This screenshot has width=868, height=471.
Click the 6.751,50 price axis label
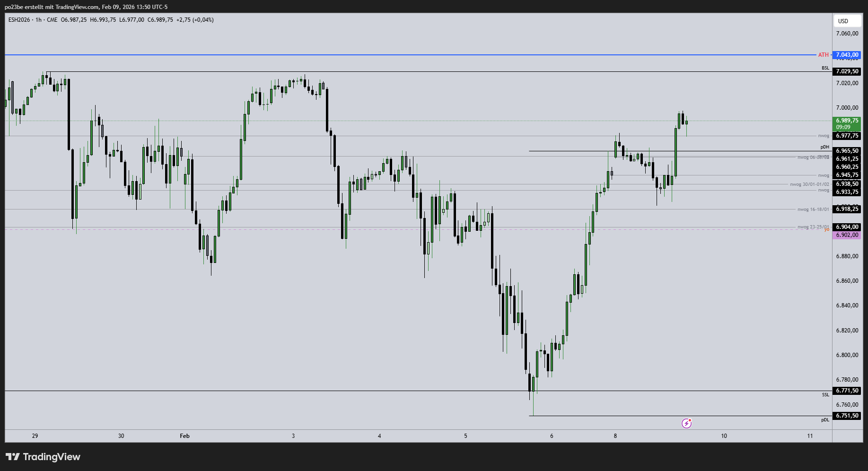[847, 416]
